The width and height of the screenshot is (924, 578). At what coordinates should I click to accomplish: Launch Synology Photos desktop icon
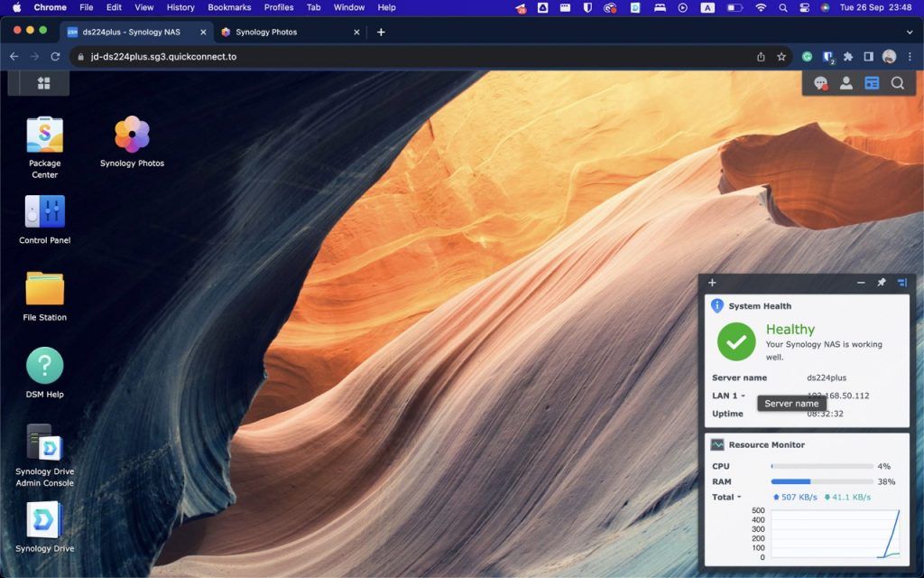point(132,135)
